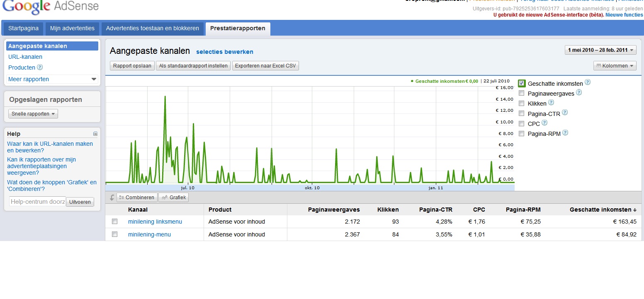Enable Paginaweergaves chart checkbox

(522, 93)
